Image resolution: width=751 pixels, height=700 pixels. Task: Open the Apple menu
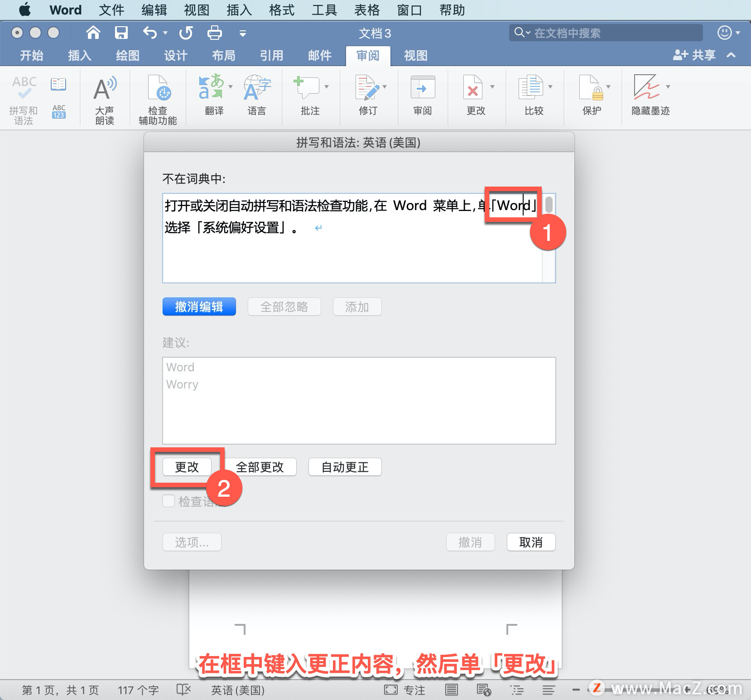[25, 10]
